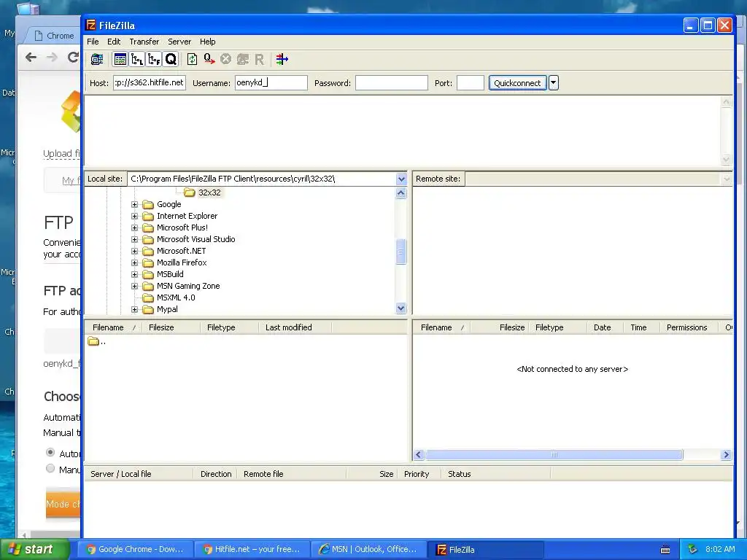The height and width of the screenshot is (560, 747).
Task: Click FileZilla taskbar item
Action: (x=485, y=550)
